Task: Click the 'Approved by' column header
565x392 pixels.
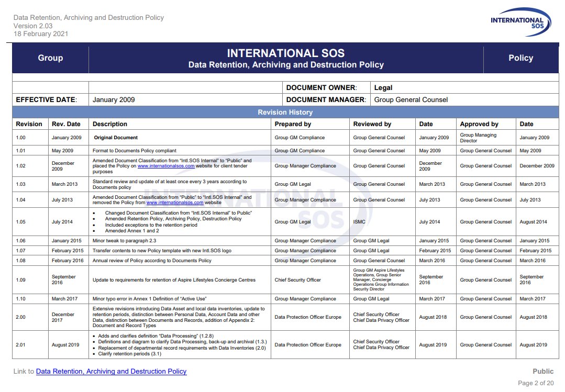Action: click(x=479, y=124)
